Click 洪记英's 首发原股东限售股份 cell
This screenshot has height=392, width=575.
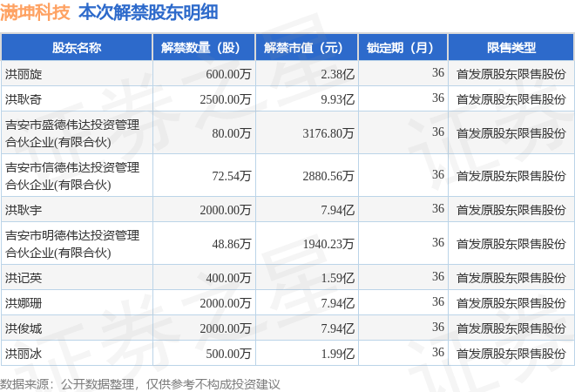coord(511,278)
